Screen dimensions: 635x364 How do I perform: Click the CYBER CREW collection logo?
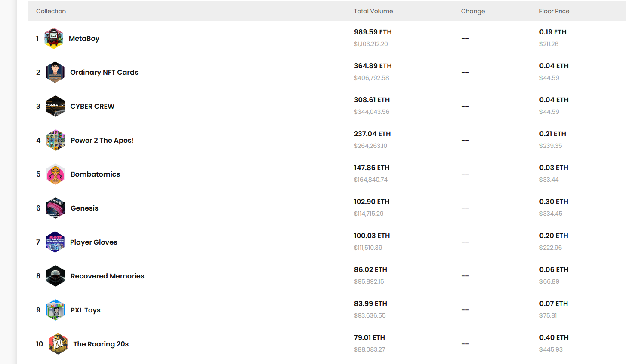55,106
